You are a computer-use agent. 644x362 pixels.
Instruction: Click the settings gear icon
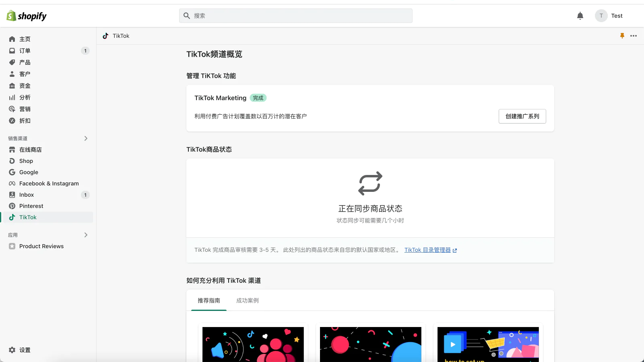point(12,350)
